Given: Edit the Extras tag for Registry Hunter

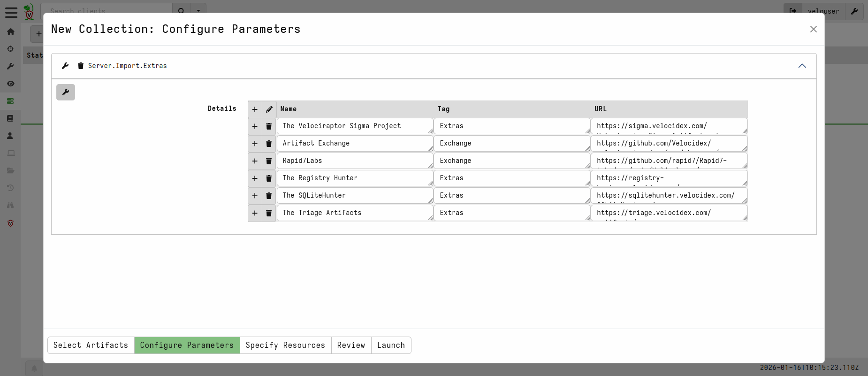Looking at the screenshot, I should tap(512, 178).
